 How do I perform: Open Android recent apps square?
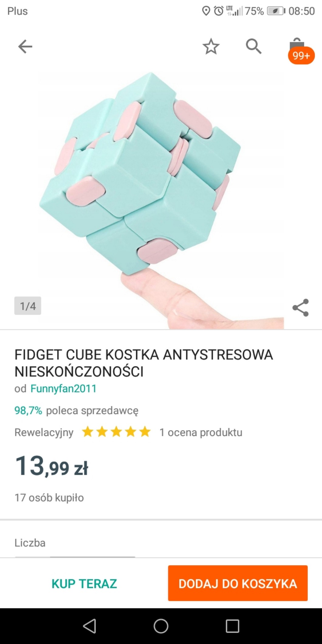(x=232, y=626)
